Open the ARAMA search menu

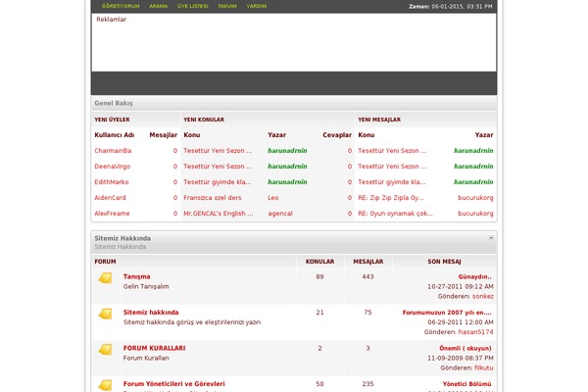158,6
